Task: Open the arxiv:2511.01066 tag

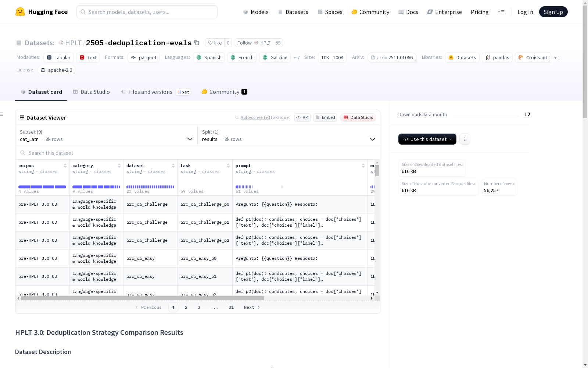Action: pyautogui.click(x=392, y=57)
